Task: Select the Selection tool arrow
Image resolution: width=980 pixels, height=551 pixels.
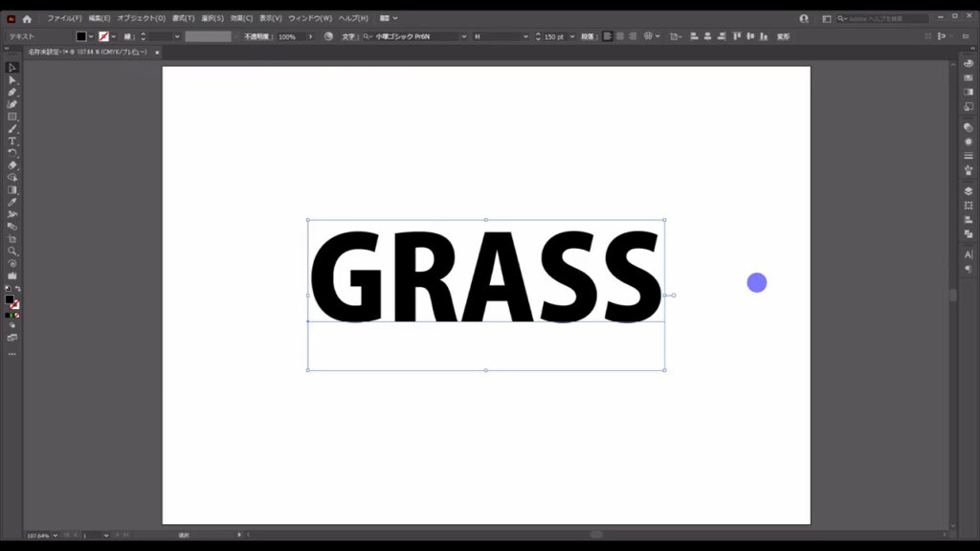Action: click(x=12, y=68)
